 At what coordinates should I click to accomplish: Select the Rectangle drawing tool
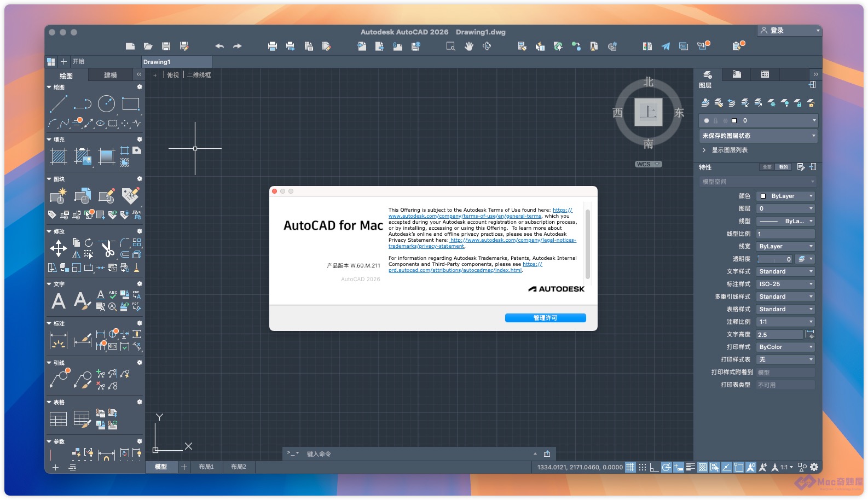131,103
